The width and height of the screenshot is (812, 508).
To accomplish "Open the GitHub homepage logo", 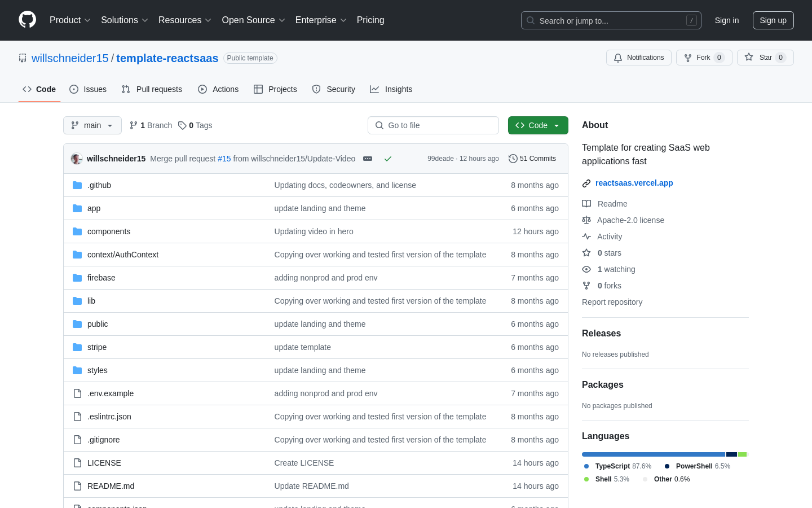I will [x=27, y=20].
